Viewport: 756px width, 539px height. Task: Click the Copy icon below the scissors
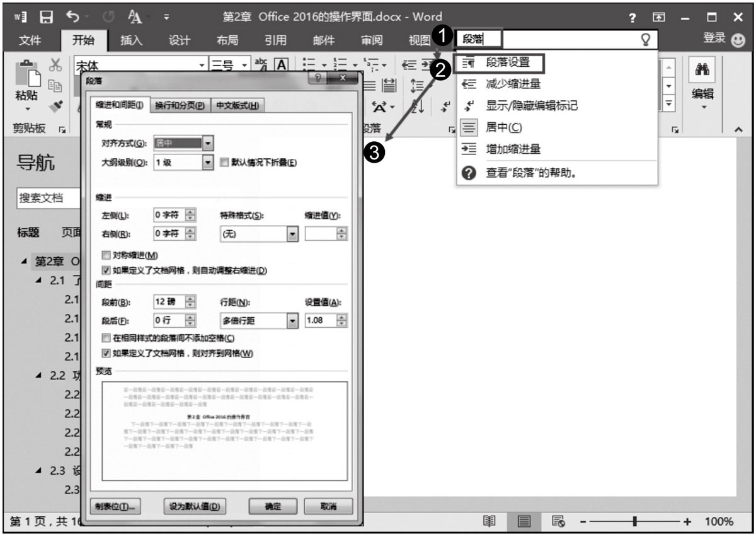tap(55, 87)
